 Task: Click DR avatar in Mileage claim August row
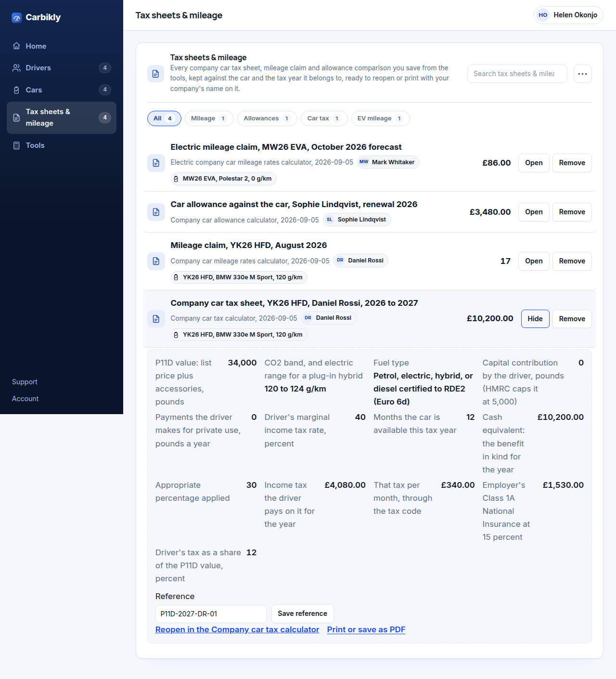340,261
